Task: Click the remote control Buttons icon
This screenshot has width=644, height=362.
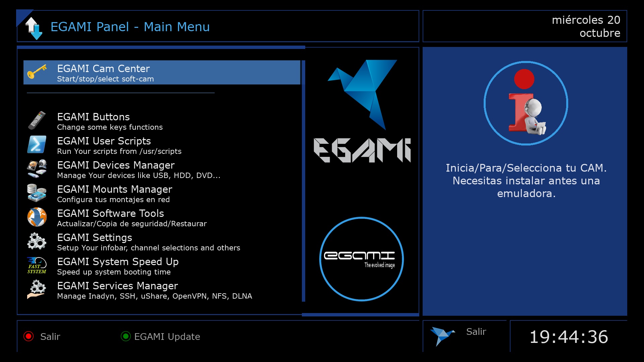Action: pyautogui.click(x=37, y=121)
